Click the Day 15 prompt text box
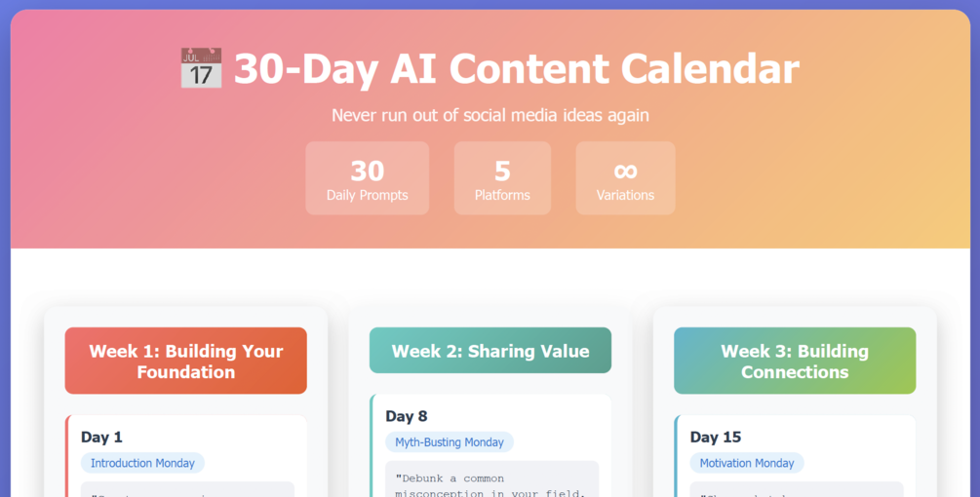 (797, 489)
